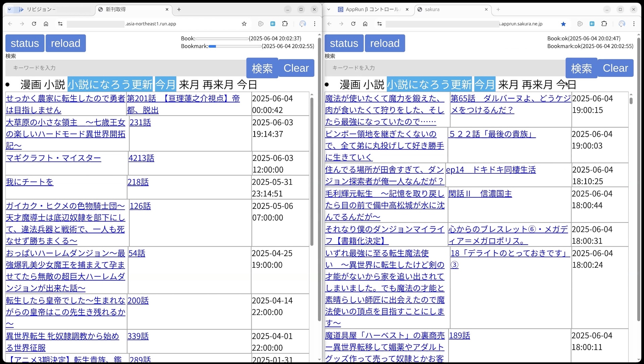Open 我にチートを link
644x364 pixels.
pos(30,182)
